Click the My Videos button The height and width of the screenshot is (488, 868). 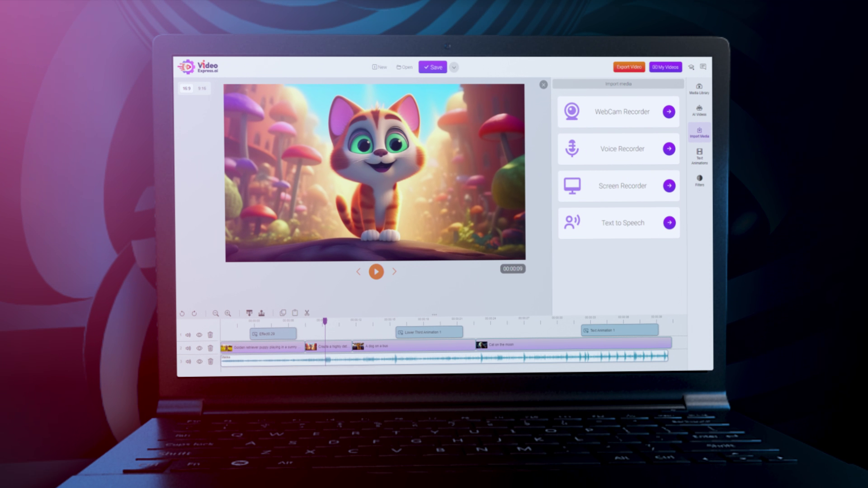point(665,67)
